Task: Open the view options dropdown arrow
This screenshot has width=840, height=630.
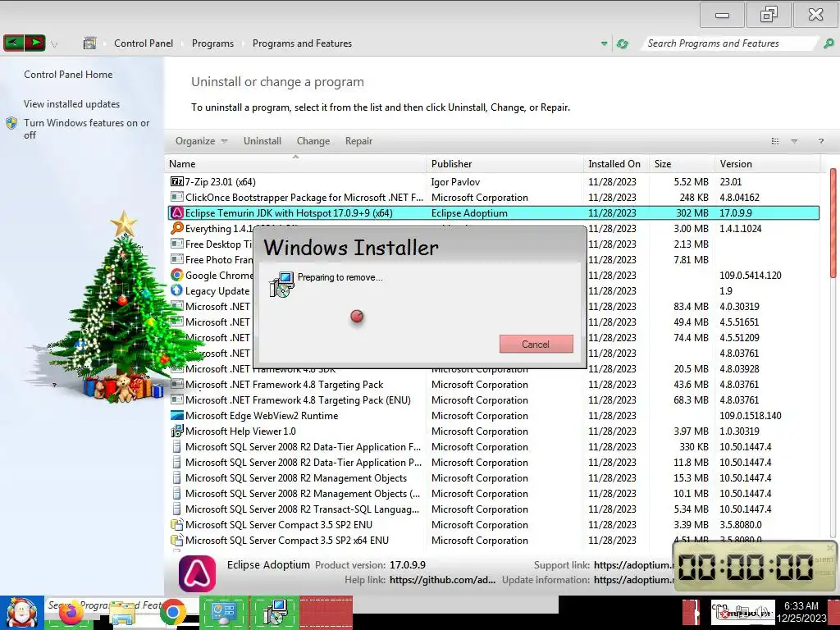Action: click(794, 141)
